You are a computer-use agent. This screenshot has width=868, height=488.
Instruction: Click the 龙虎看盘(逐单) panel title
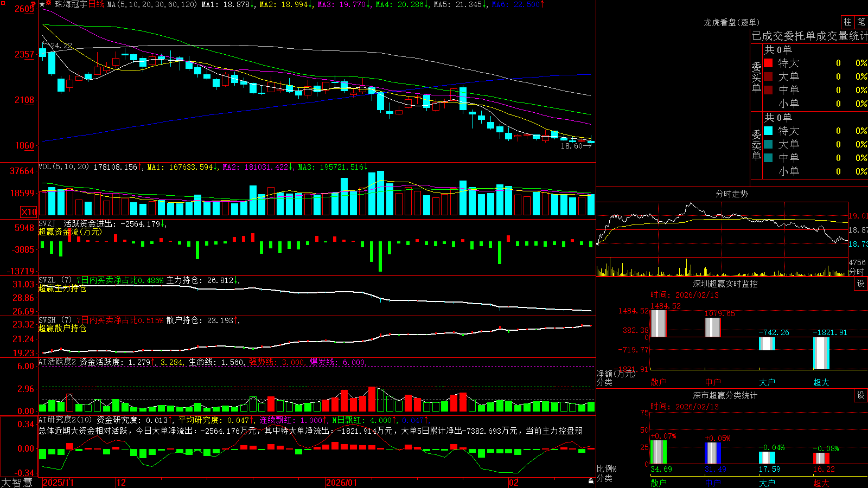731,22
